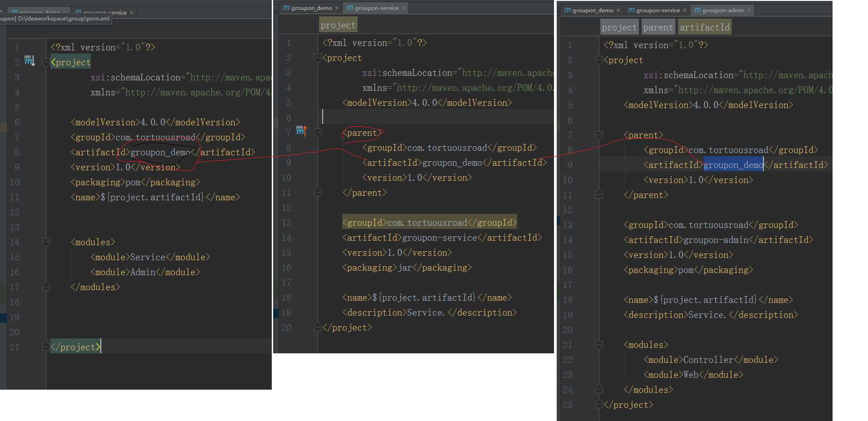This screenshot has height=421, width=868.
Task: Switch to the groupon-service tab in the right pane
Action: [x=658, y=10]
